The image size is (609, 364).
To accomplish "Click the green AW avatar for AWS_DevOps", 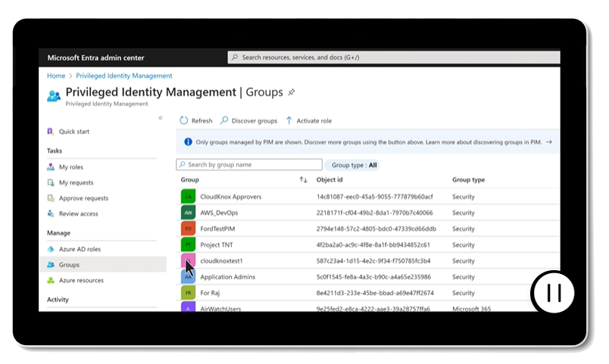I will (x=188, y=213).
